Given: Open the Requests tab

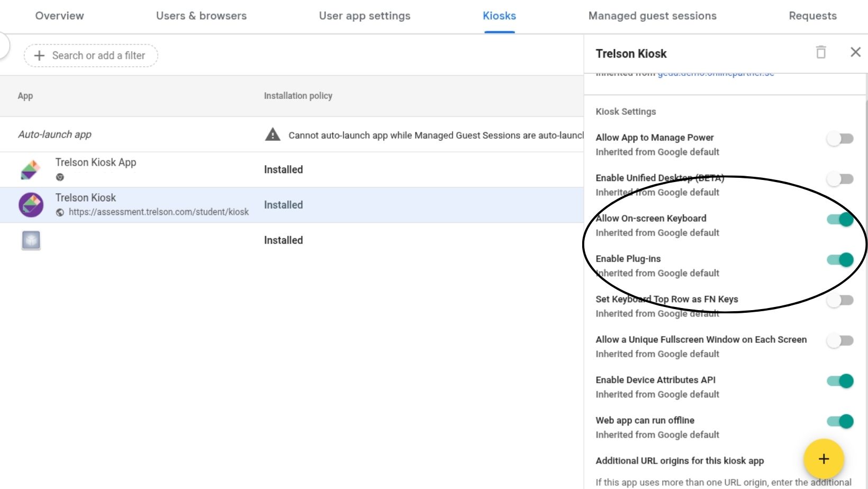Looking at the screenshot, I should [x=812, y=16].
